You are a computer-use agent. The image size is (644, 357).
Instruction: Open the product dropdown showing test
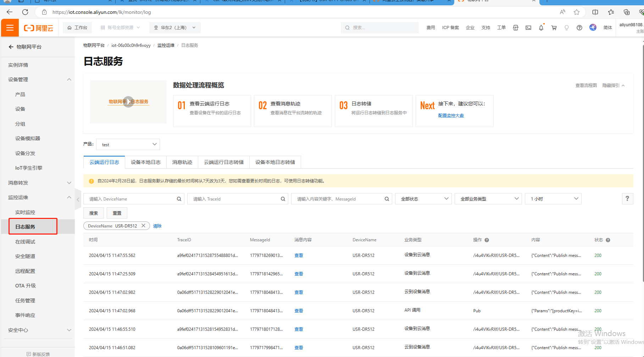tap(128, 144)
